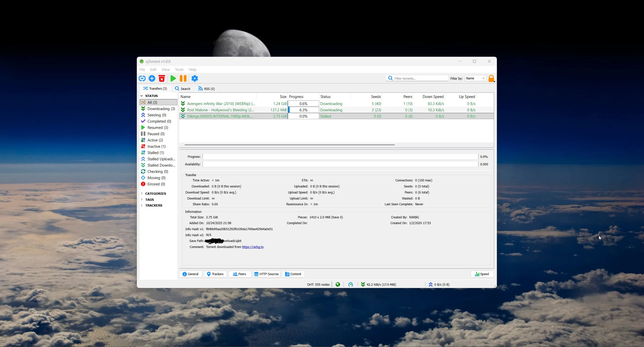The height and width of the screenshot is (347, 644).
Task: Open the Peers properties tab
Action: tap(239, 274)
